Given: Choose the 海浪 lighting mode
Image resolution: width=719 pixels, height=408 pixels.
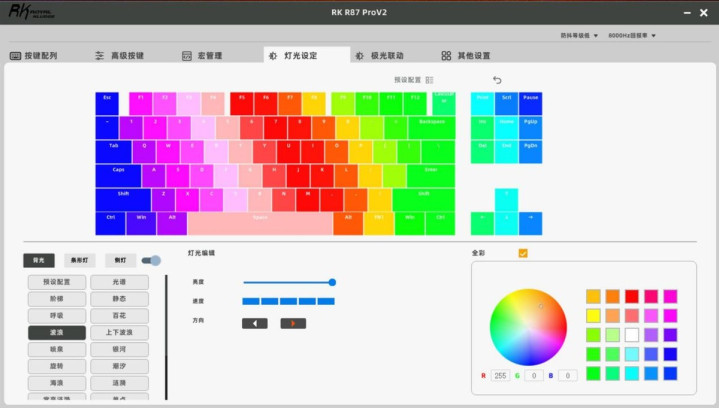Looking at the screenshot, I should click(56, 383).
